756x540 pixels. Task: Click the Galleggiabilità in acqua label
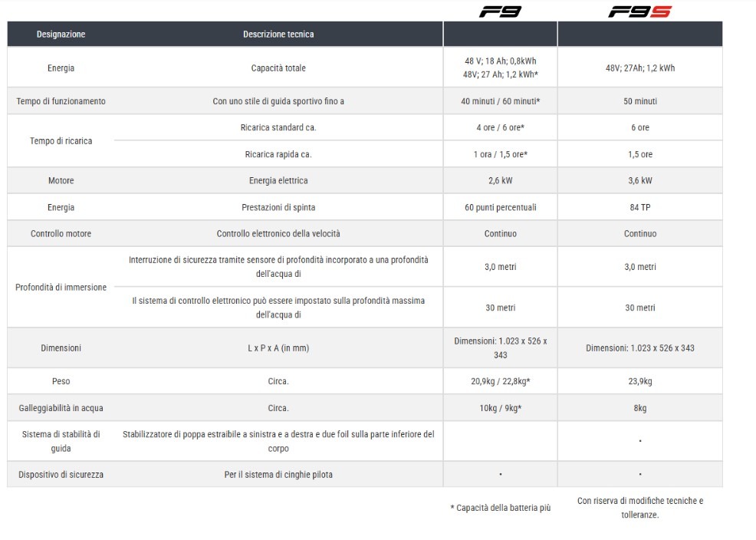click(x=61, y=408)
